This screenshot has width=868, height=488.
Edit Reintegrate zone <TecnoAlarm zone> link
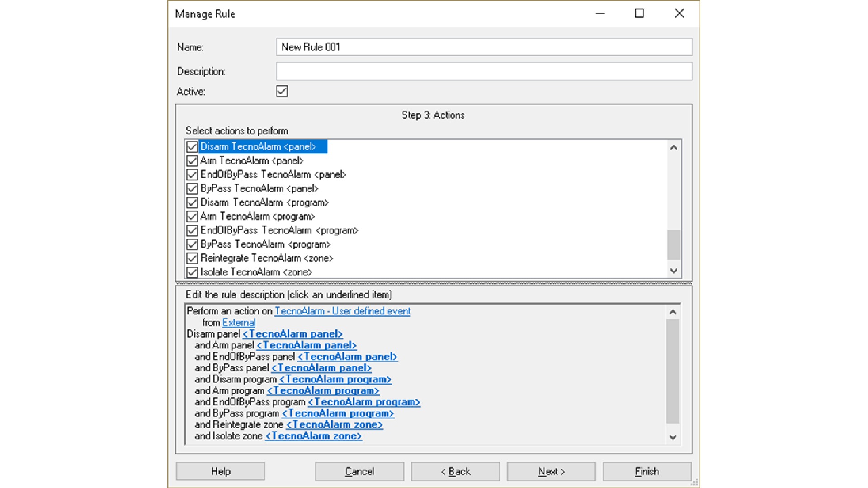point(335,424)
